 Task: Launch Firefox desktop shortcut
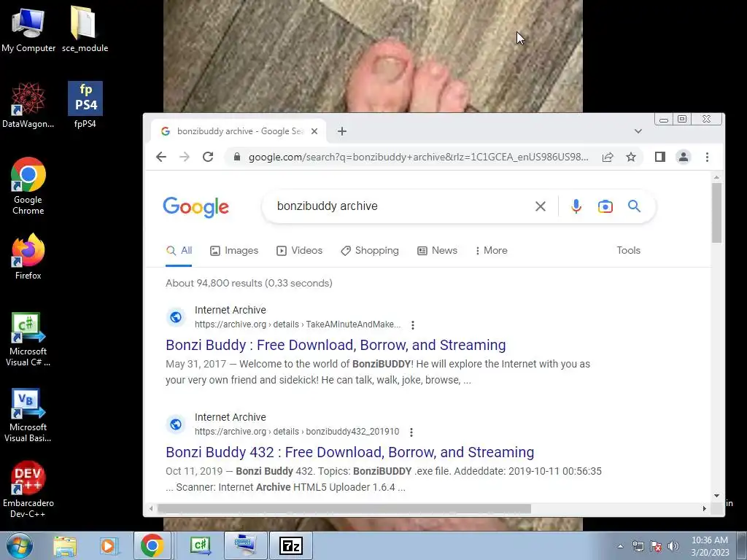(x=28, y=256)
